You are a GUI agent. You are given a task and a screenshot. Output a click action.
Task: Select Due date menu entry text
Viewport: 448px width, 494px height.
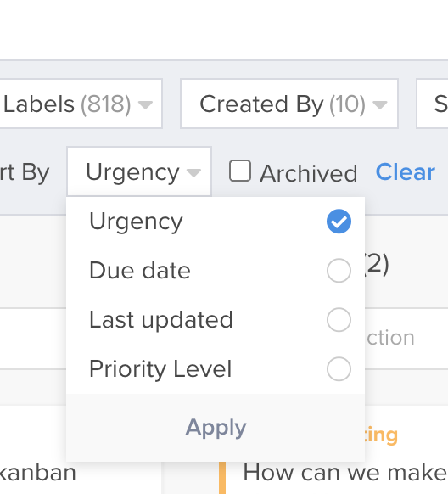[140, 271]
